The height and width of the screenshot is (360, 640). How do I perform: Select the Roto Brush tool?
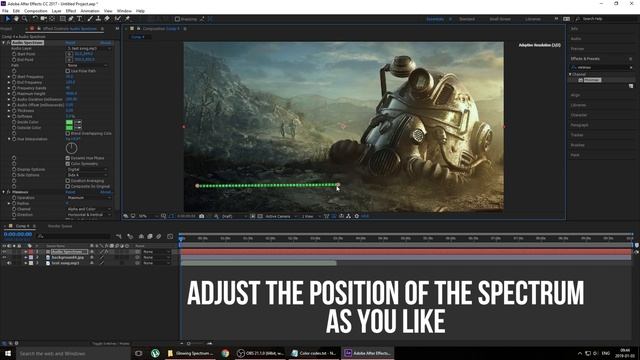click(118, 19)
